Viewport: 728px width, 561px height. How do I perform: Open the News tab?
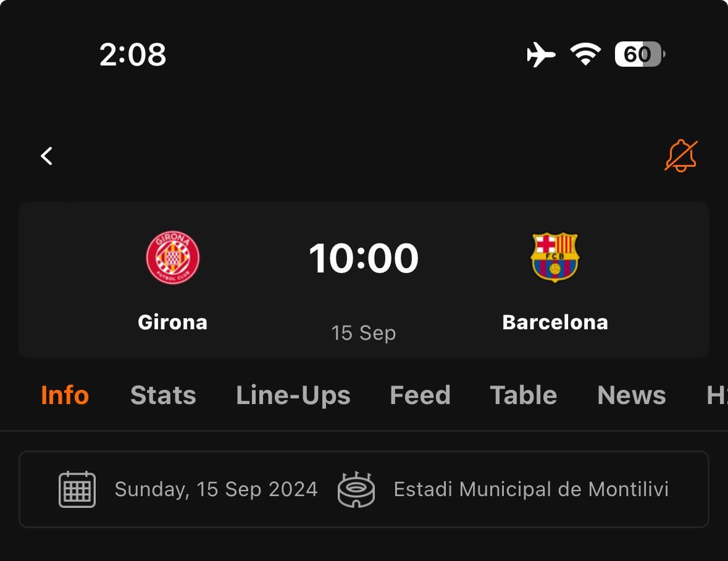(632, 395)
